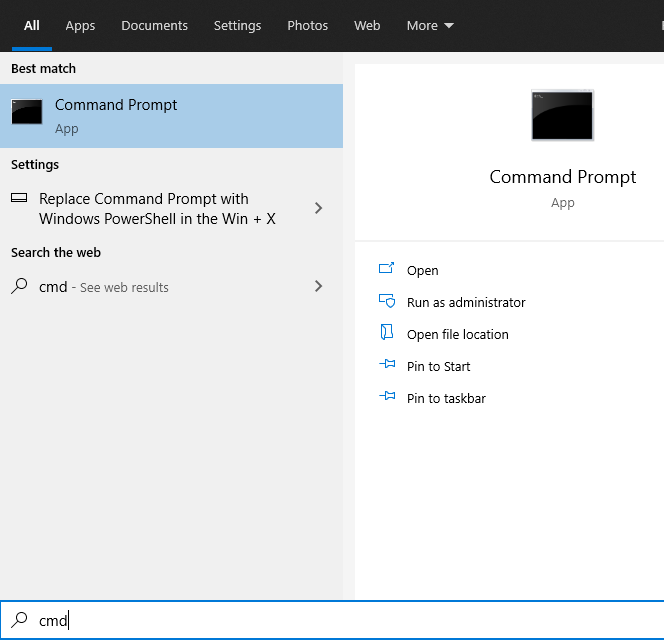Click the Open file location icon
Viewport: 664px width, 640px height.
(x=387, y=333)
